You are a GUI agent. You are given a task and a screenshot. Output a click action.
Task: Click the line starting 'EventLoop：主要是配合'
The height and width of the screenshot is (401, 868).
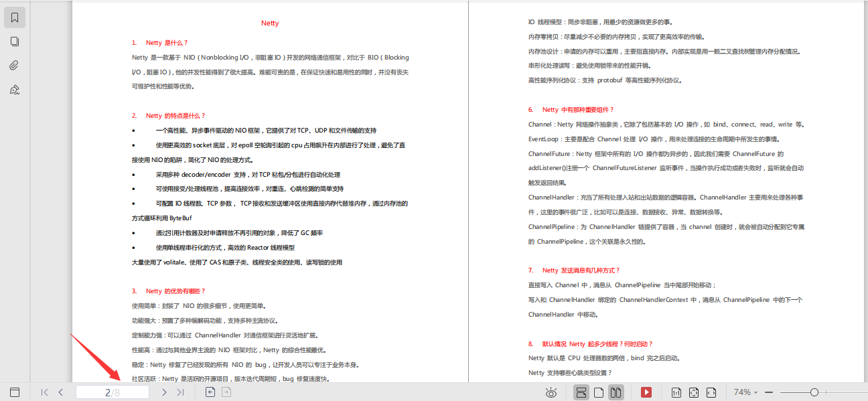tap(654, 139)
